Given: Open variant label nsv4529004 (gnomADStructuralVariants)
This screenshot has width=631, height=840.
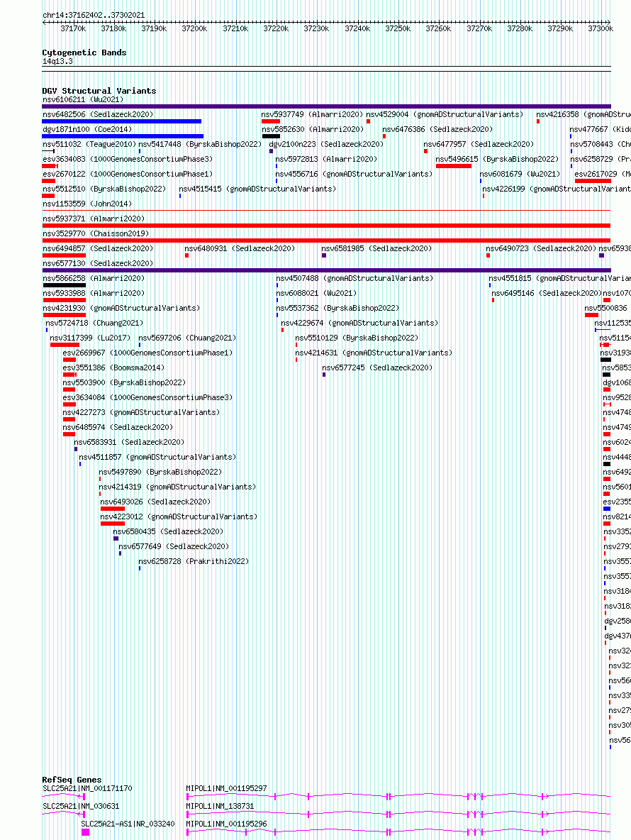Looking at the screenshot, I should 445,115.
